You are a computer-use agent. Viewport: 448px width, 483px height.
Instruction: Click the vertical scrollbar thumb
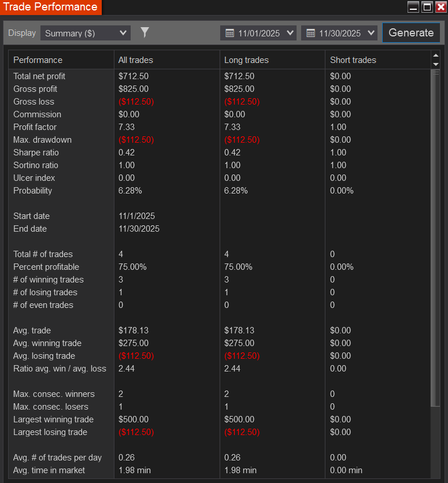(436, 237)
